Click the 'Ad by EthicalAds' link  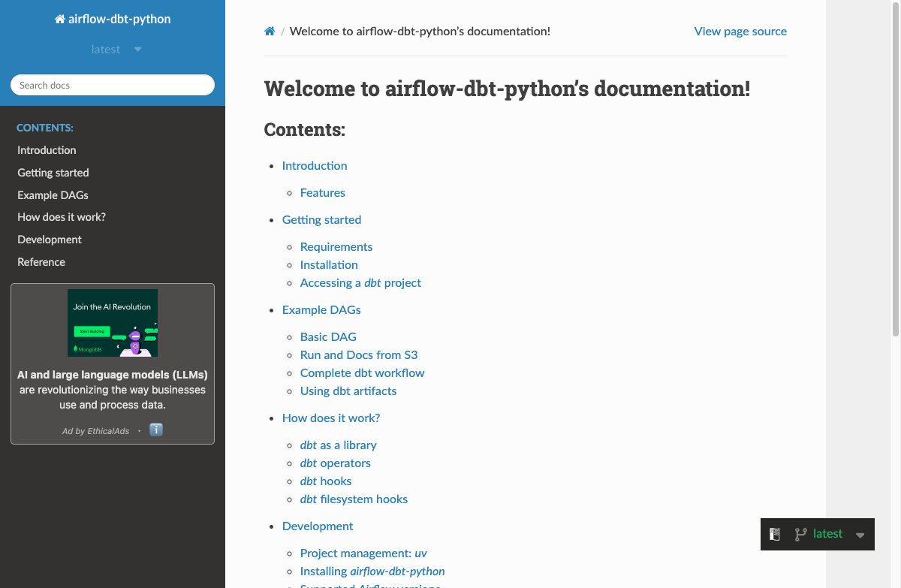point(95,431)
